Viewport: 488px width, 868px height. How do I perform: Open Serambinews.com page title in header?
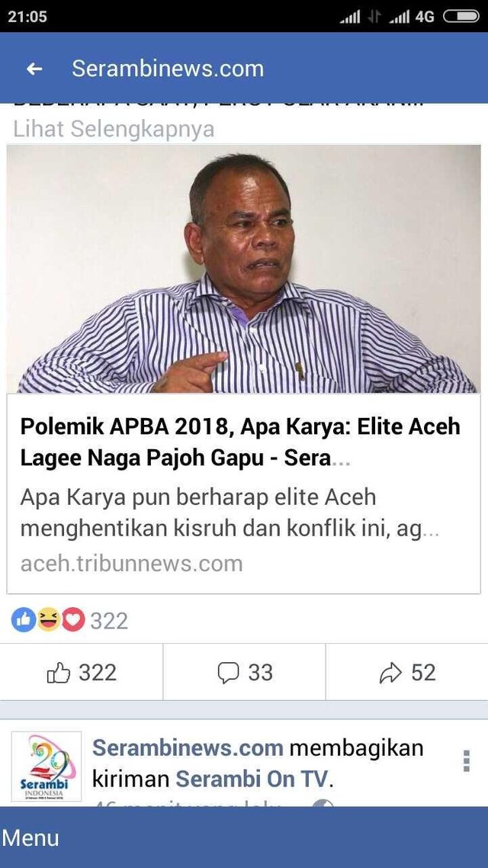pyautogui.click(x=168, y=69)
